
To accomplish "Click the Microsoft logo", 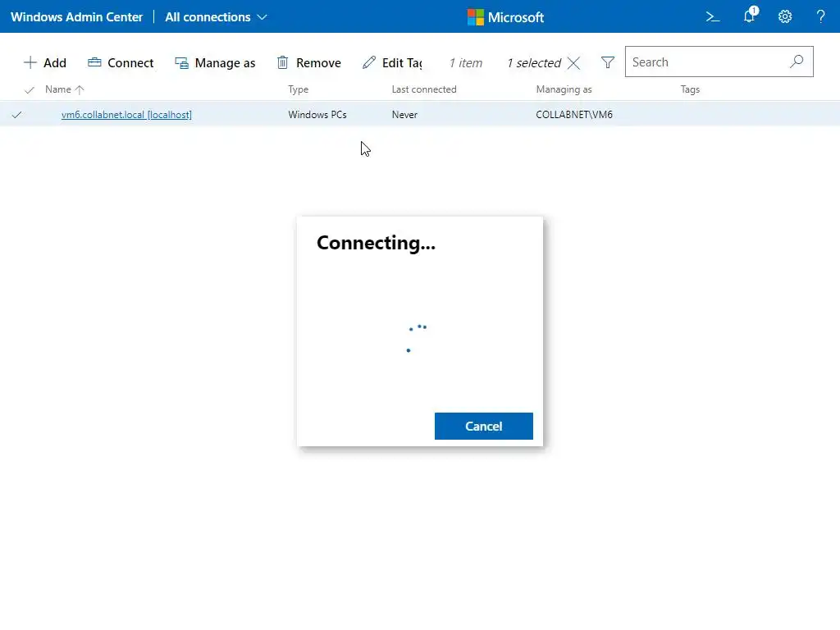I will [505, 17].
